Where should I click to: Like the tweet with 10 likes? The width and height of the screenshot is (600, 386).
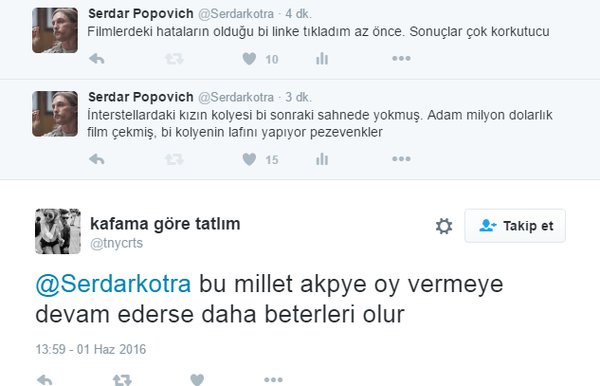tap(249, 59)
